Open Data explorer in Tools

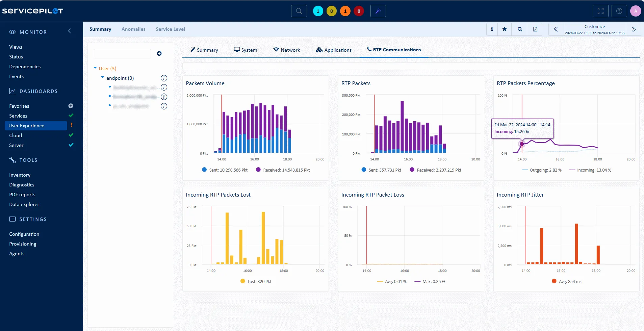(x=24, y=204)
